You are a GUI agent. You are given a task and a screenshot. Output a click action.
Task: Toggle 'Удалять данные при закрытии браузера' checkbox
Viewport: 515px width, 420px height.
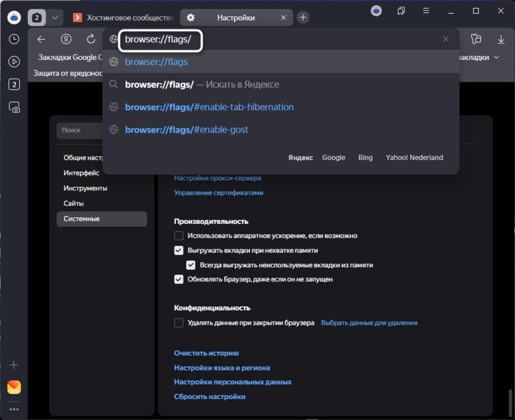(x=179, y=323)
